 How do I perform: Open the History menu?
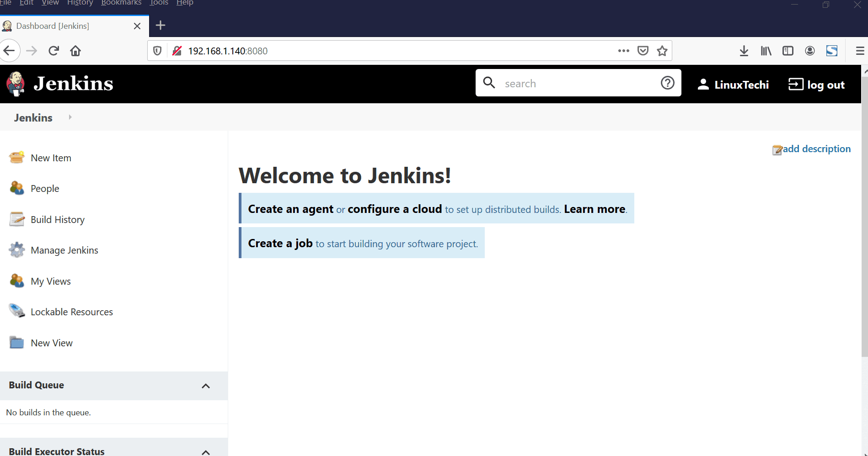(80, 3)
